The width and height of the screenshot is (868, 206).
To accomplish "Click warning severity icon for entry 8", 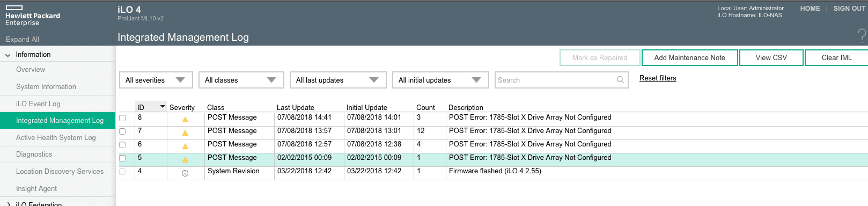I will pos(185,120).
